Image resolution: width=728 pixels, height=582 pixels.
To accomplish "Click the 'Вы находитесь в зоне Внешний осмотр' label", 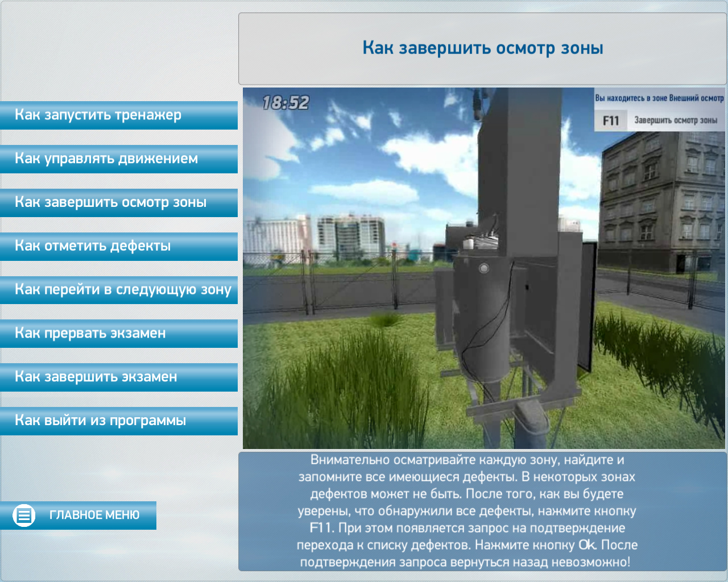I will [x=659, y=98].
